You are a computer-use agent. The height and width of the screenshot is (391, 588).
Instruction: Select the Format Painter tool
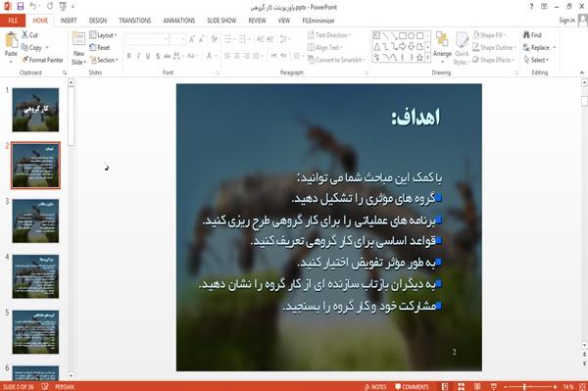[x=42, y=60]
